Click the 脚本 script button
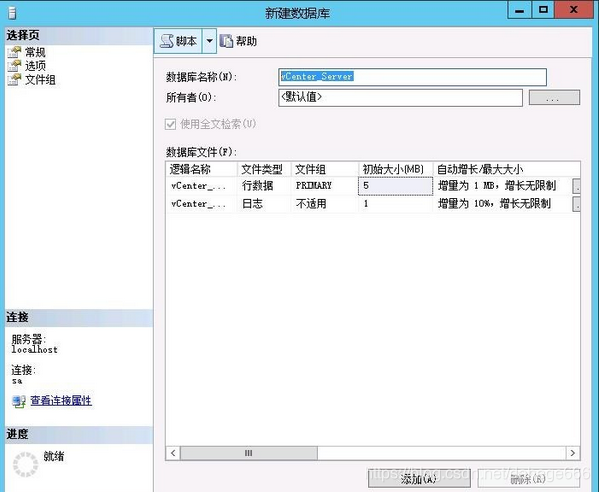This screenshot has height=492, width=600. [178, 41]
